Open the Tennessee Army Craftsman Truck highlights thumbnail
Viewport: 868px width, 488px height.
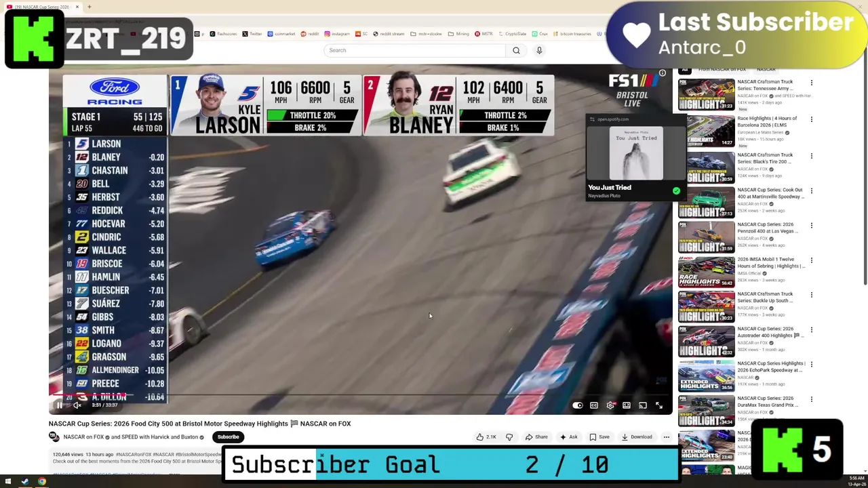[706, 94]
